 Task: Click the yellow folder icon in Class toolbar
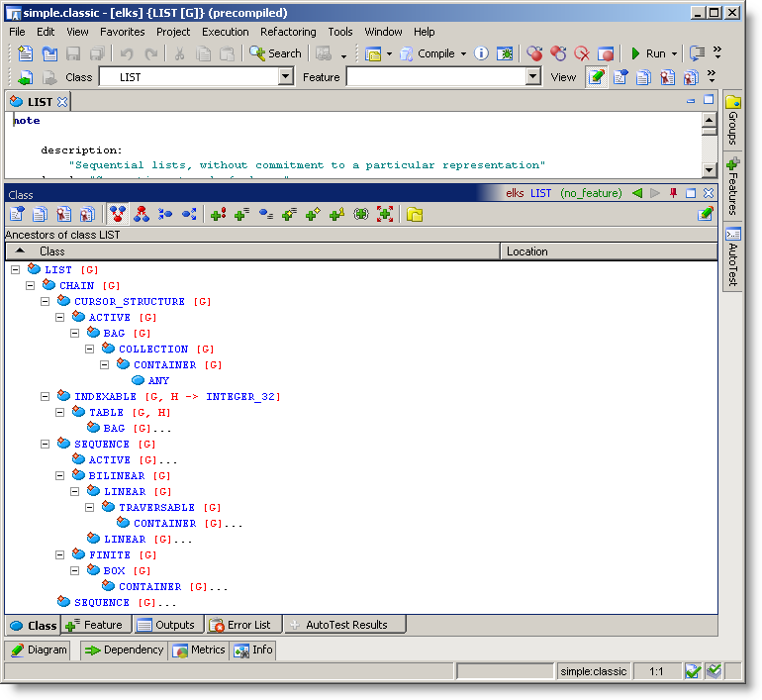(415, 214)
